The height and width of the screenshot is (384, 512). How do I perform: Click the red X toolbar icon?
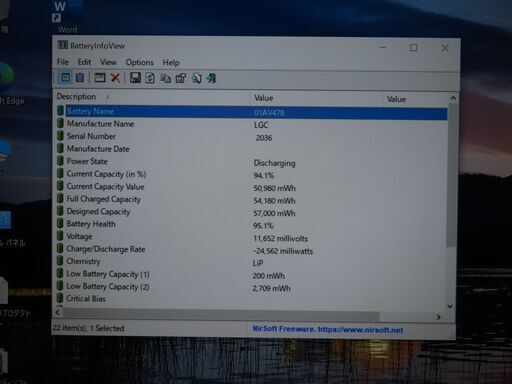pos(115,78)
